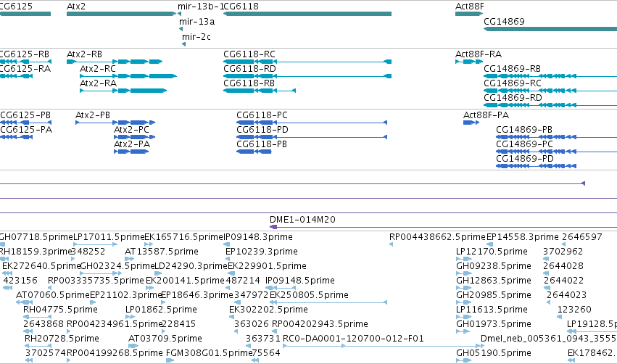Select EST GH05190.5prime label
Viewport: 617px width, 364px height.
tap(494, 353)
